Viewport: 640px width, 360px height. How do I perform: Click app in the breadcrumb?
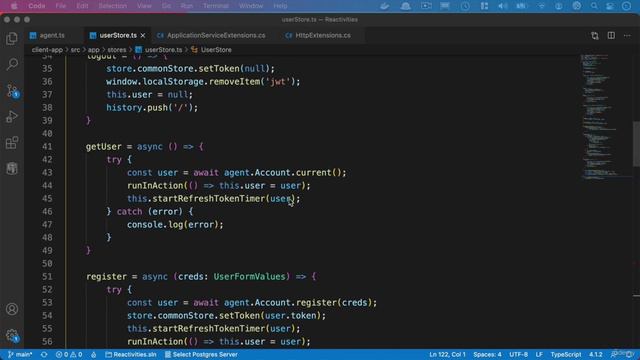pos(93,50)
